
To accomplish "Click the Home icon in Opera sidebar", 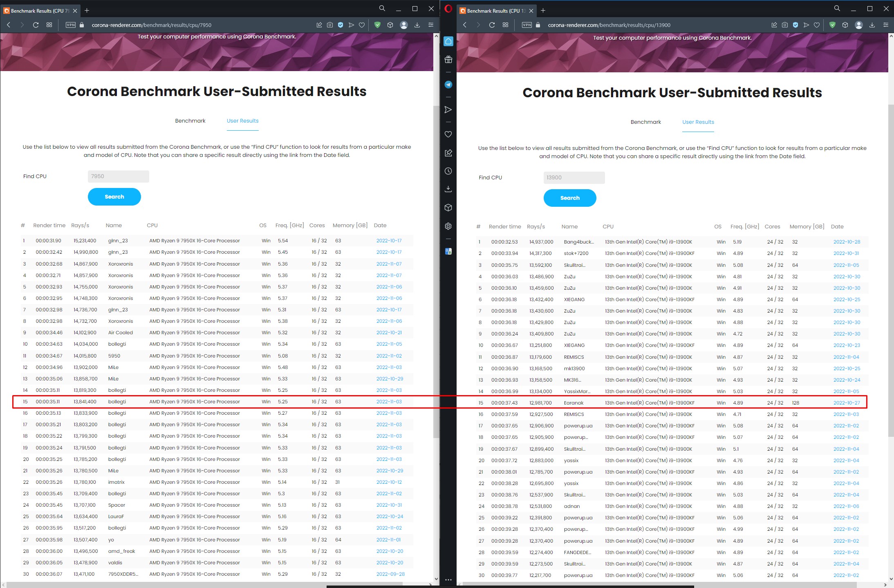I will 448,41.
